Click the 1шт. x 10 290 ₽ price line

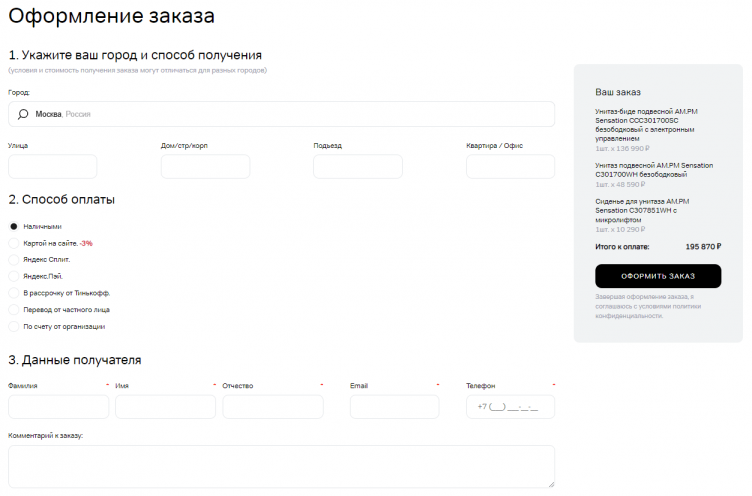click(x=620, y=229)
